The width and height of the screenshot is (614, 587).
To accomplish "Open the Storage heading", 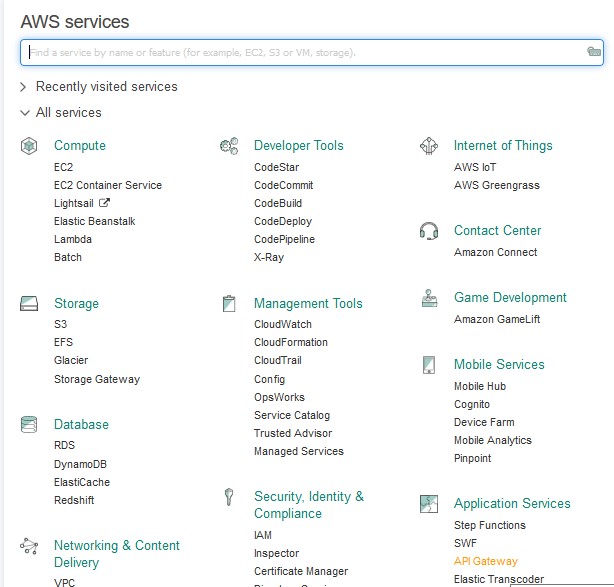I will pos(76,303).
